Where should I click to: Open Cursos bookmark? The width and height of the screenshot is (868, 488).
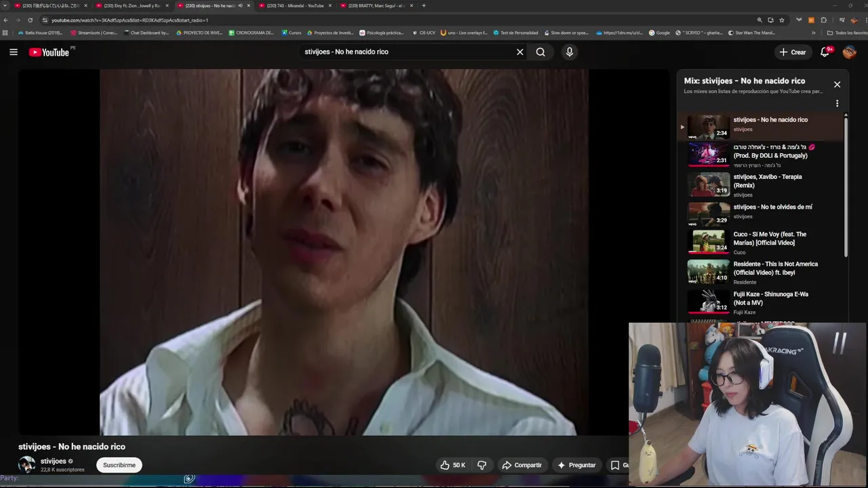click(292, 33)
